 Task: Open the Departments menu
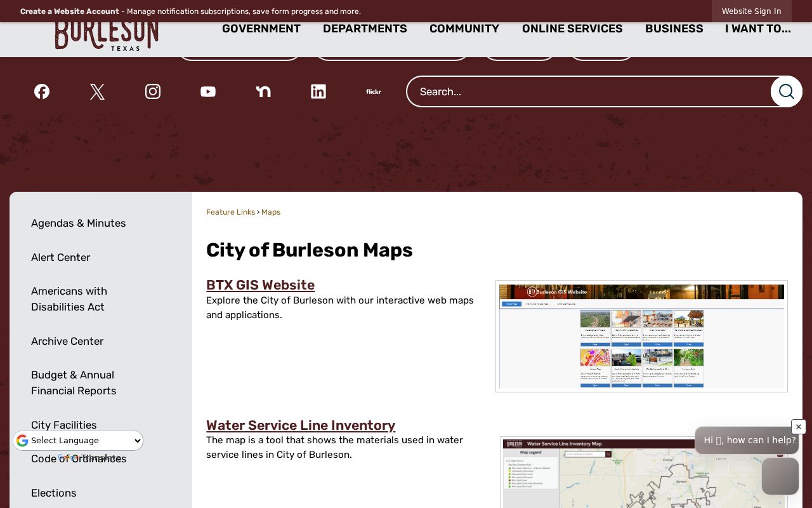tap(365, 29)
